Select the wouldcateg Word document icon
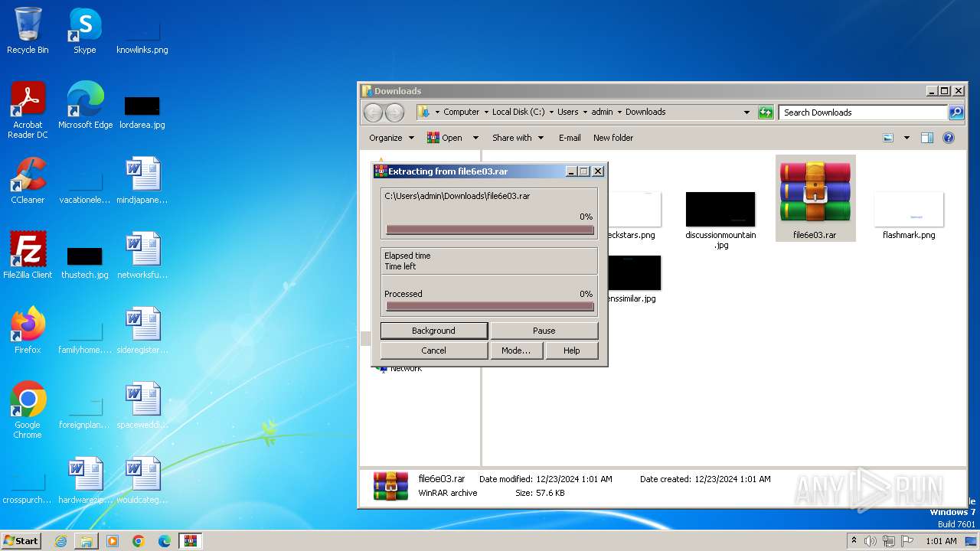Image resolution: width=980 pixels, height=551 pixels. click(x=142, y=481)
